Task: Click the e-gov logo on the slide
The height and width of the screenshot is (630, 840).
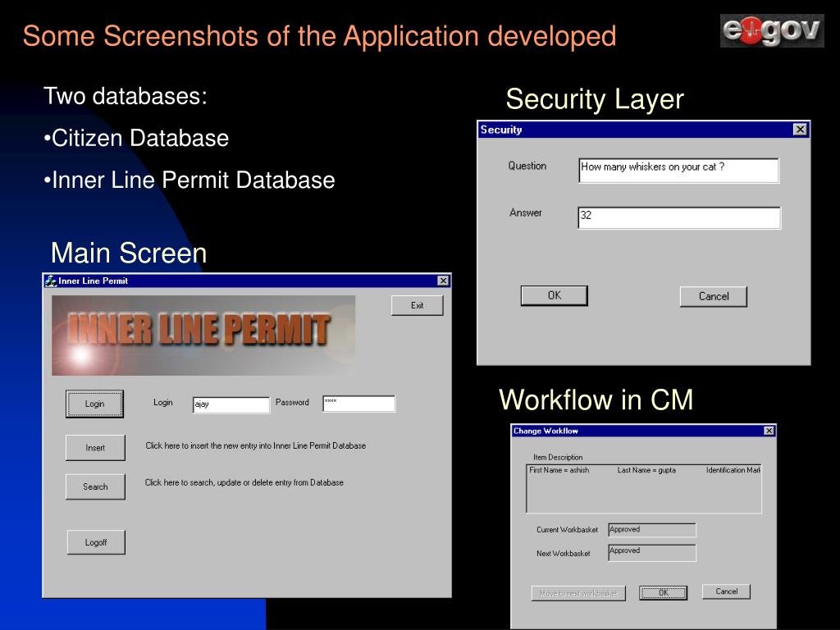Action: coord(772,30)
